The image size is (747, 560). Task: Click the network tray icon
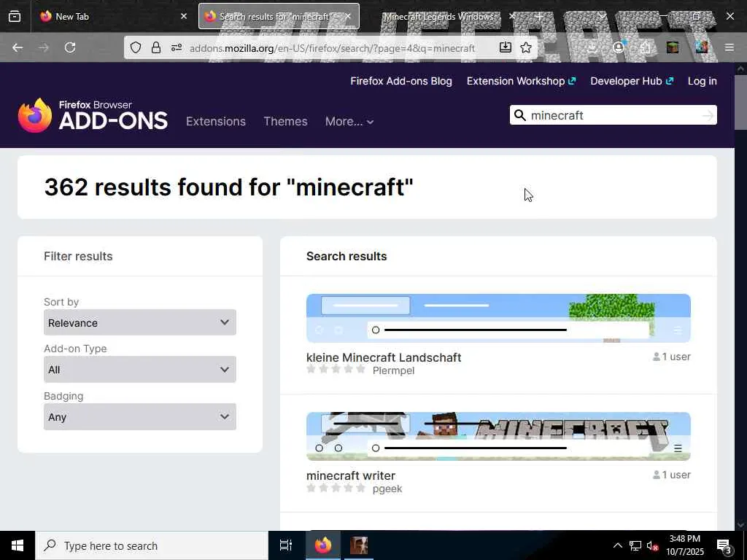635,545
